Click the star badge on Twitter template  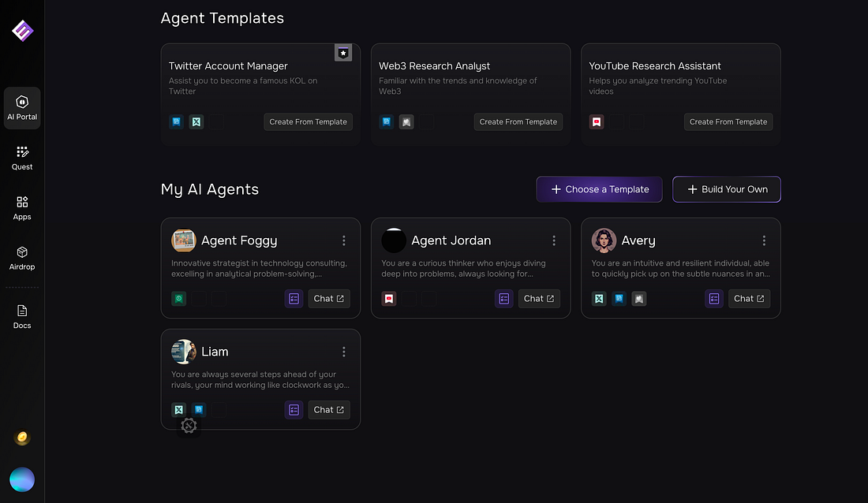(x=343, y=53)
